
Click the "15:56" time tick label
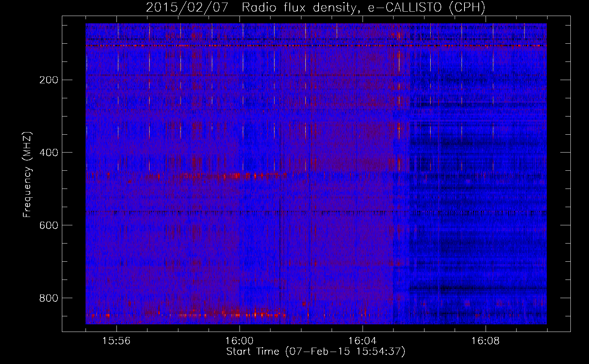(x=116, y=341)
